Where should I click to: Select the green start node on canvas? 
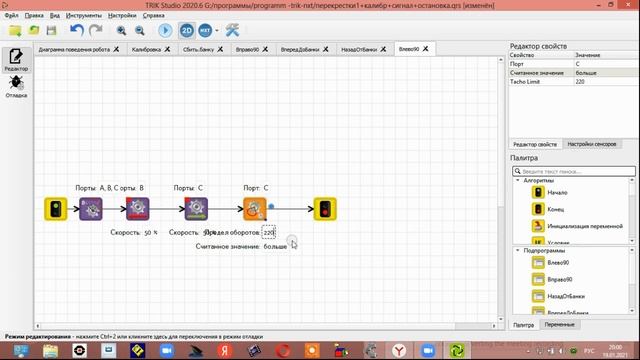coord(56,209)
